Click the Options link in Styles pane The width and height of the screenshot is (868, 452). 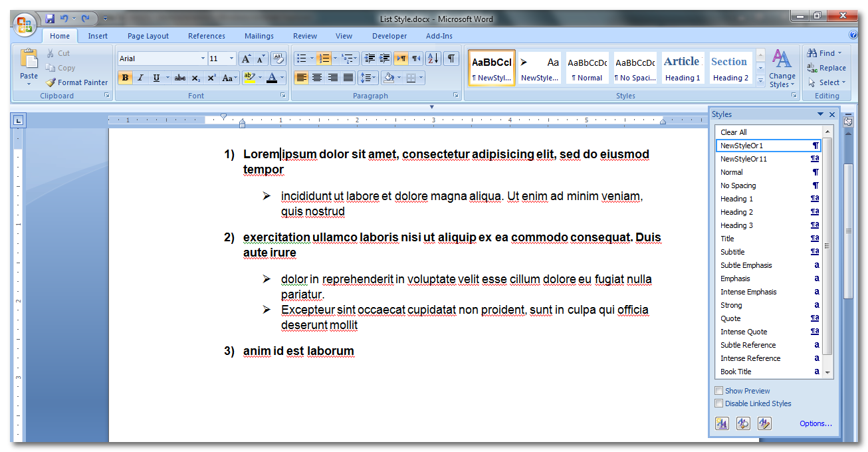click(815, 423)
